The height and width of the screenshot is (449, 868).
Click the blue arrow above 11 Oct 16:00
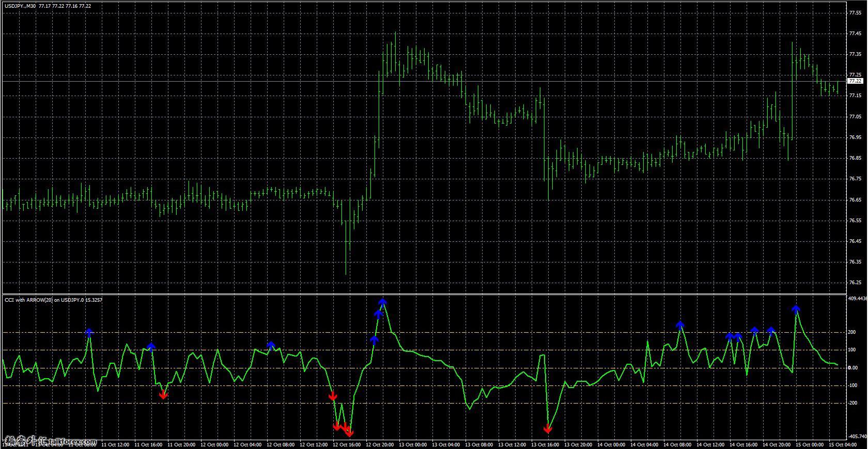click(151, 346)
